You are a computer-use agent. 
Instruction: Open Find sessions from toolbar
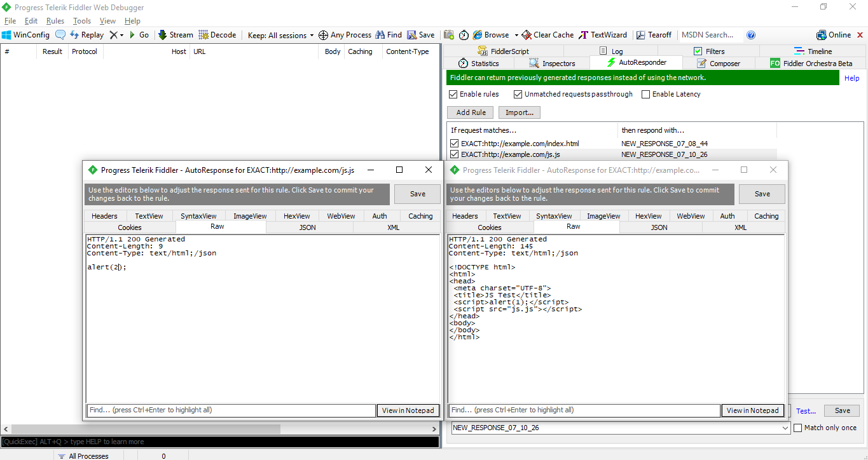[x=389, y=35]
